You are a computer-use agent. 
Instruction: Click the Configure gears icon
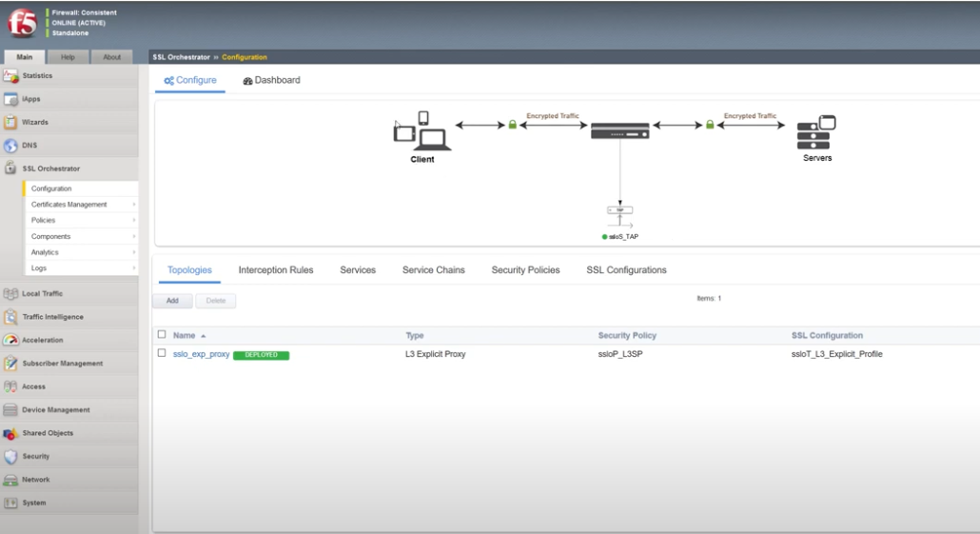click(168, 81)
